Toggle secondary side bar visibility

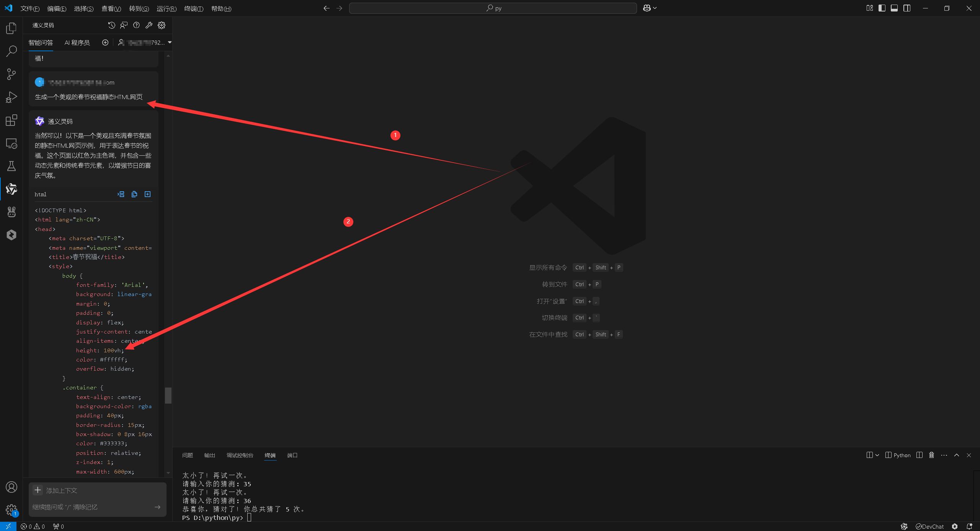point(907,8)
